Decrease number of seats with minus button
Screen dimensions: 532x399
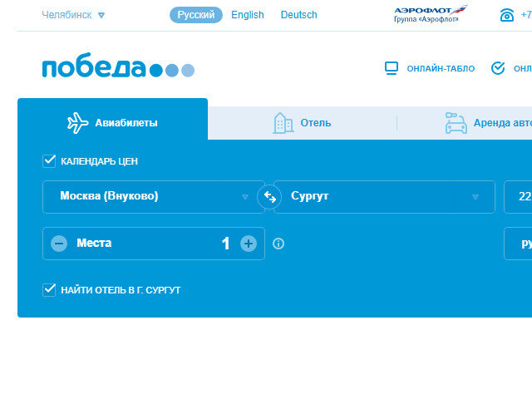59,244
